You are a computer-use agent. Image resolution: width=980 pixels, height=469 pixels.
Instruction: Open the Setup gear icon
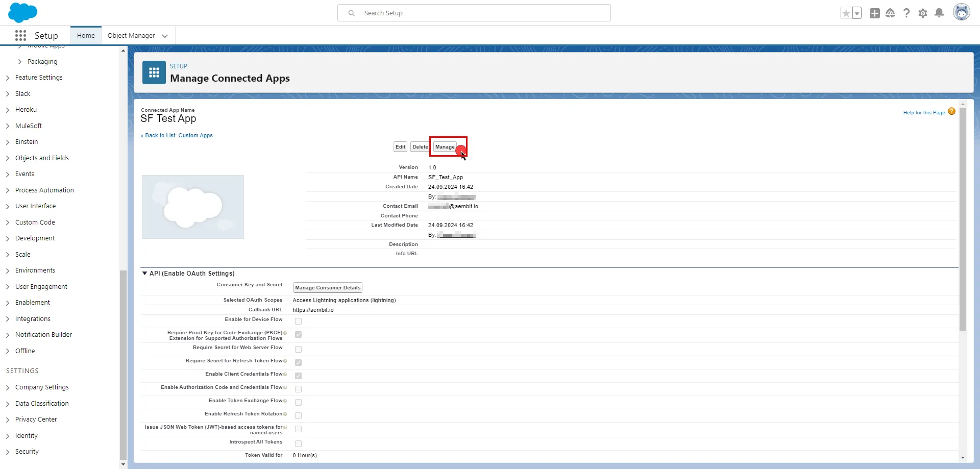pyautogui.click(x=923, y=13)
